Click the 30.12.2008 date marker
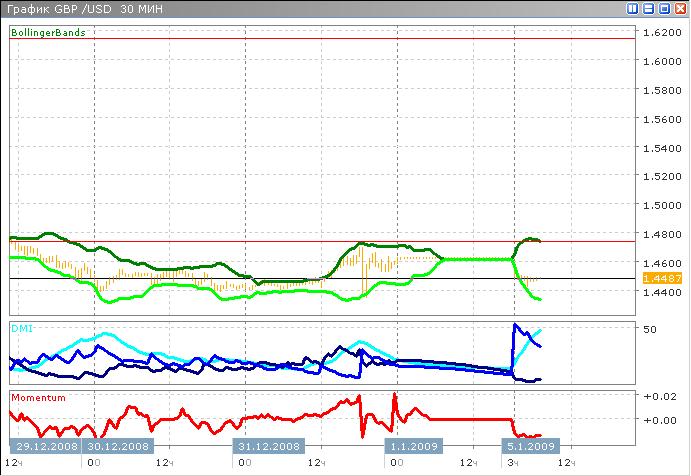The width and height of the screenshot is (691, 476). (x=116, y=446)
